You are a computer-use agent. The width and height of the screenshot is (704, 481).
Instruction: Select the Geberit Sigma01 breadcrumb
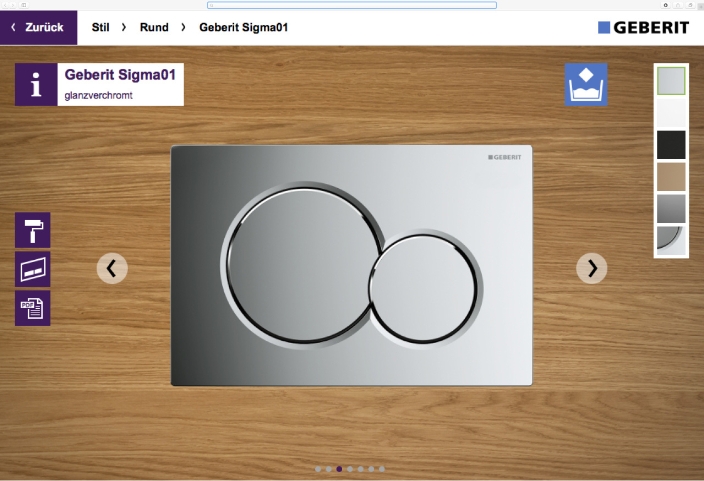[x=243, y=27]
